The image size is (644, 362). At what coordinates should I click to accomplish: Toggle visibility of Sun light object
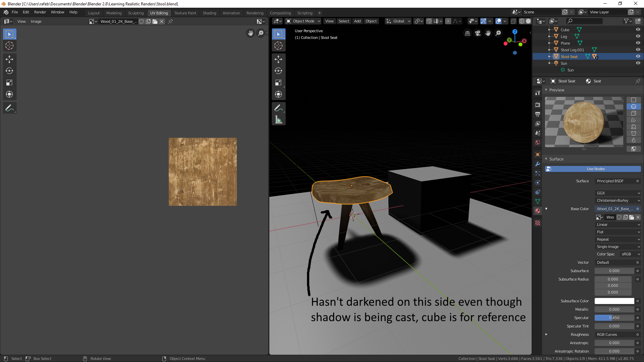click(x=638, y=63)
